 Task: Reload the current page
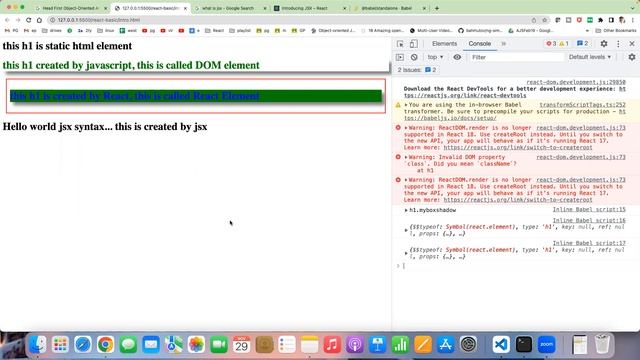[x=29, y=20]
